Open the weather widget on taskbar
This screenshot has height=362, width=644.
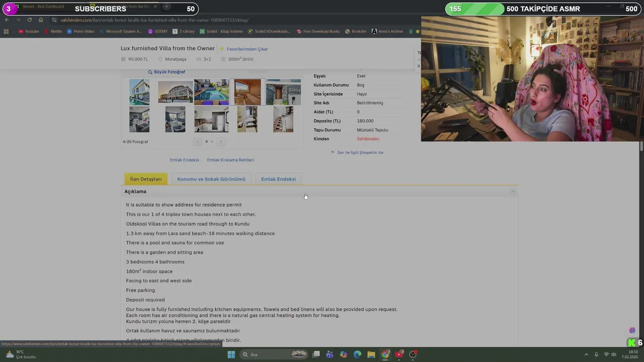tap(20, 354)
